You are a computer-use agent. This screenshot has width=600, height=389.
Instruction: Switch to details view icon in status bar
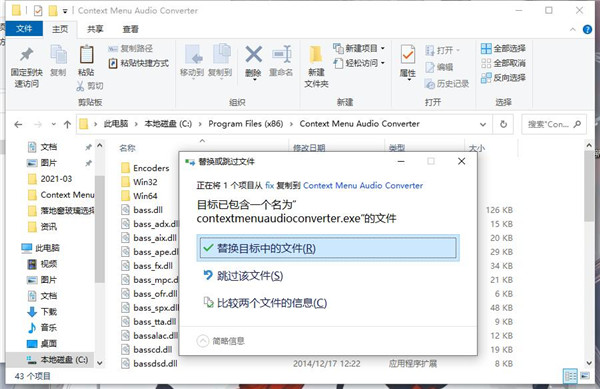click(570, 376)
